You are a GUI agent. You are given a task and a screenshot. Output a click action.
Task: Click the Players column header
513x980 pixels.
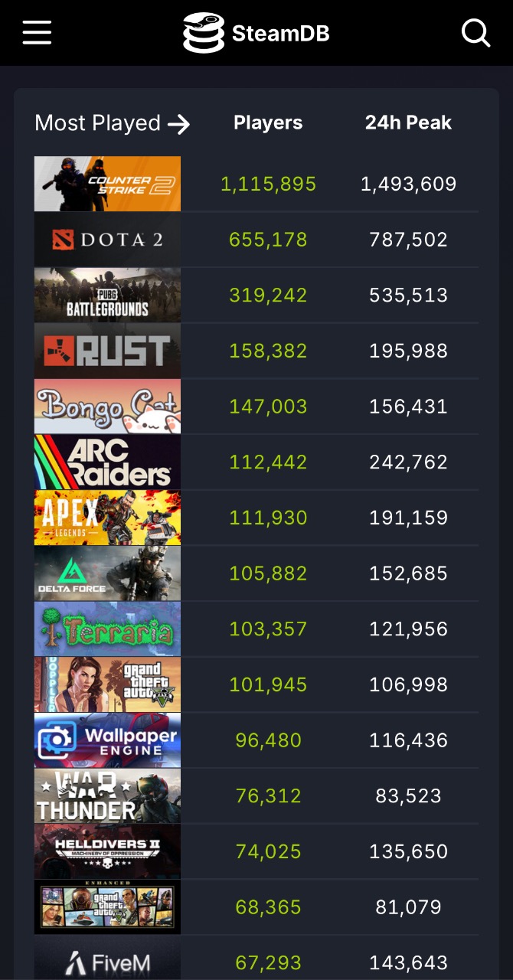coord(268,122)
